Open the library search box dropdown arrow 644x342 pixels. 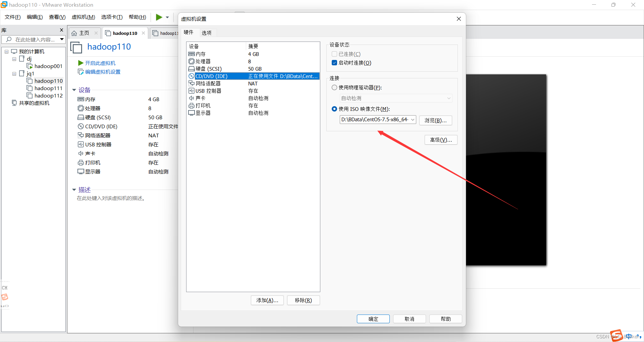pos(62,40)
